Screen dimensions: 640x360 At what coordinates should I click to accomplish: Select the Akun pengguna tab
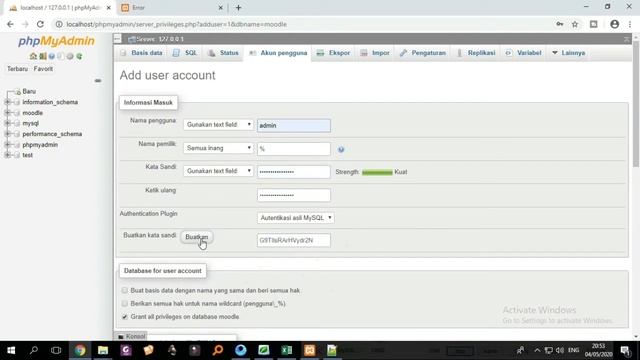coord(278,53)
